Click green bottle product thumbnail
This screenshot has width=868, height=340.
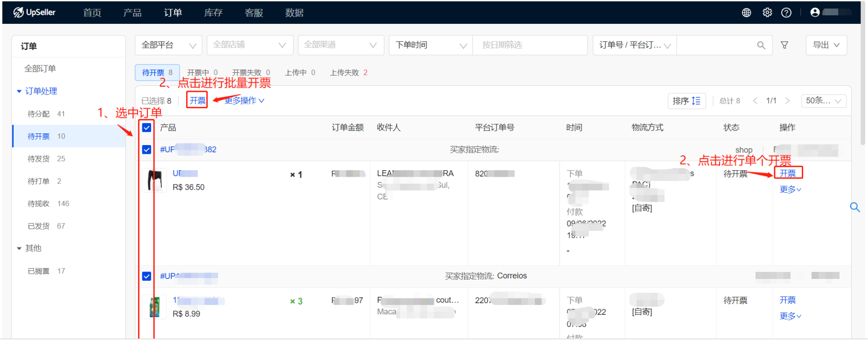coord(154,307)
